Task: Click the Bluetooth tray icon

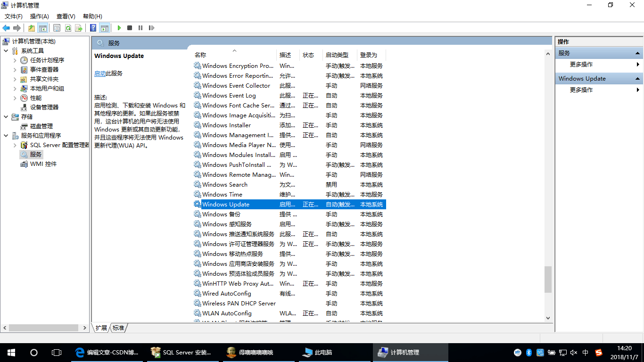Action: pyautogui.click(x=529, y=353)
